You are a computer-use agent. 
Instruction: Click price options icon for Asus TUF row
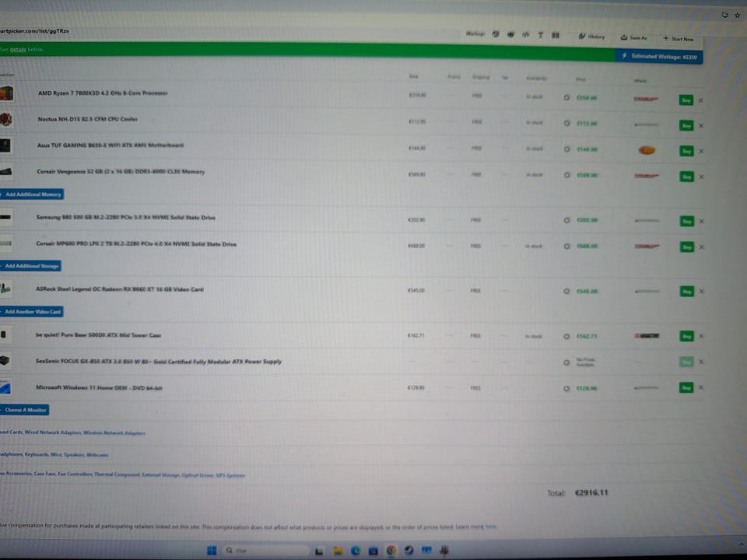(567, 149)
